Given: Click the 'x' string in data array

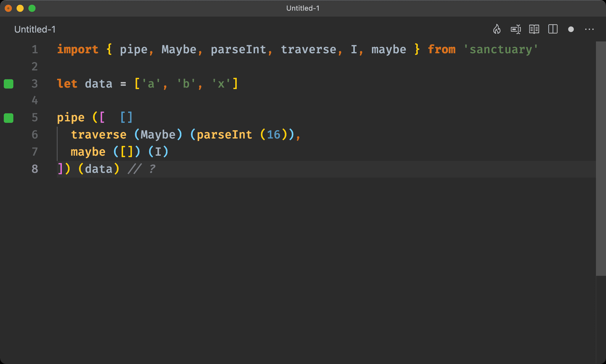Looking at the screenshot, I should point(221,84).
